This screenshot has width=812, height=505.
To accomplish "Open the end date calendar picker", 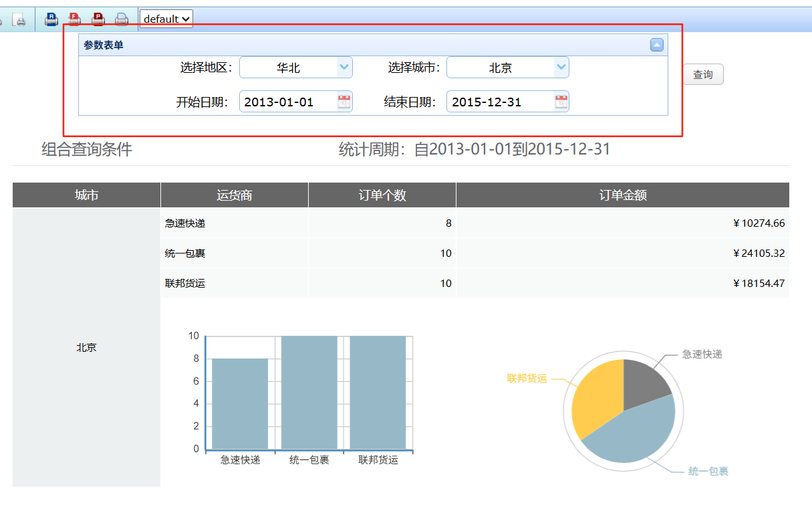I will coord(561,102).
